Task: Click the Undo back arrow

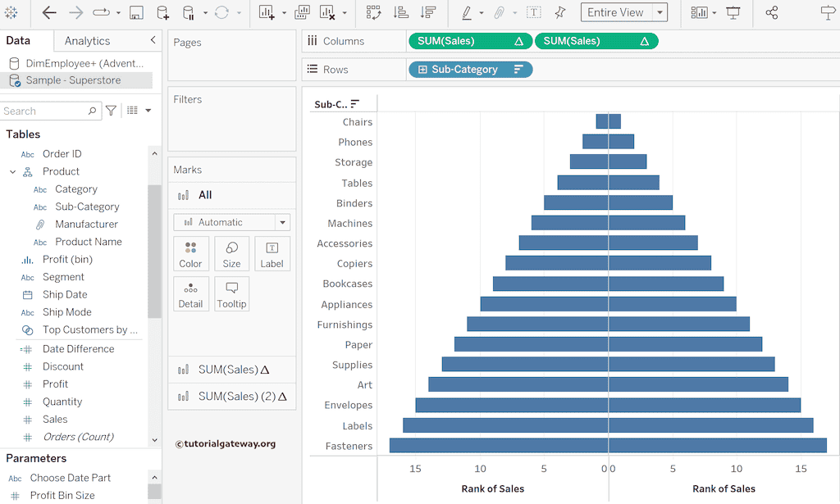Action: (49, 12)
